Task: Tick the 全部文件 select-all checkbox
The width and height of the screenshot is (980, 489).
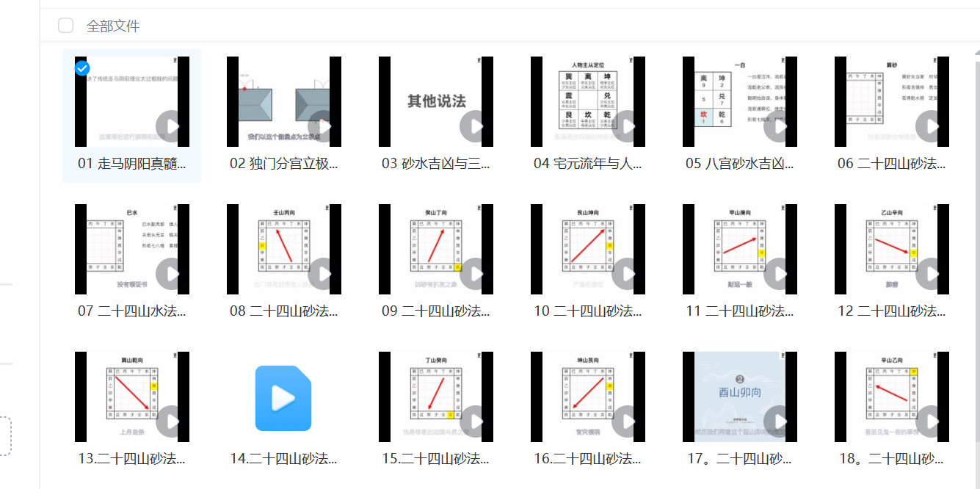Action: pyautogui.click(x=66, y=26)
